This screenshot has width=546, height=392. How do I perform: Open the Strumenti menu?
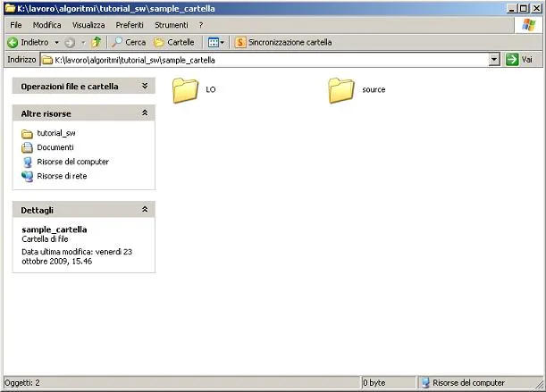pos(172,25)
